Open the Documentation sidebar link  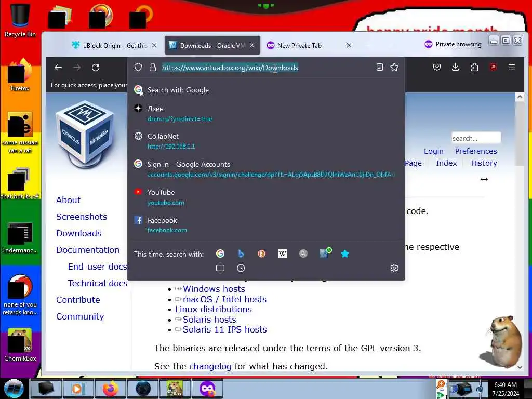click(x=87, y=250)
